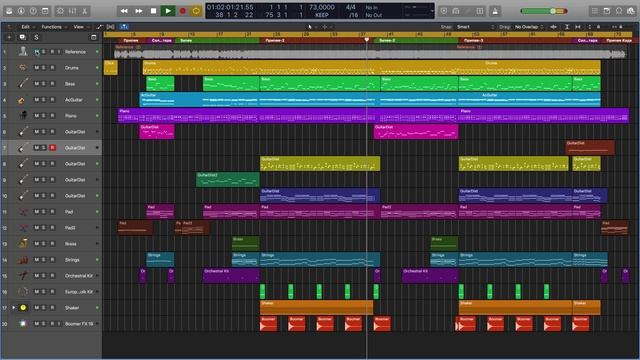Screen dimensions: 640x360
Task: Toggle the yellow Cycle button
Action: click(x=196, y=11)
